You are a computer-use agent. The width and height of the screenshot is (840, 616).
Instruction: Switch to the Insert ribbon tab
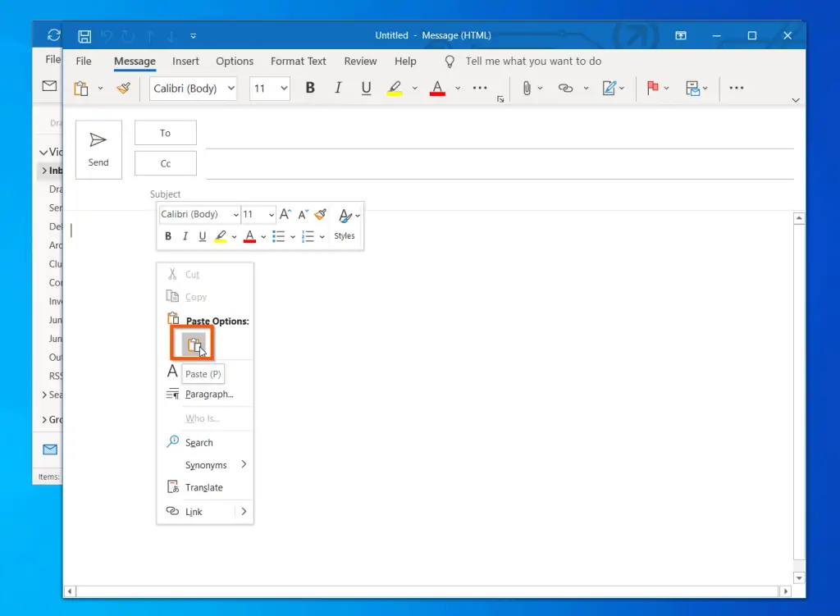(185, 61)
